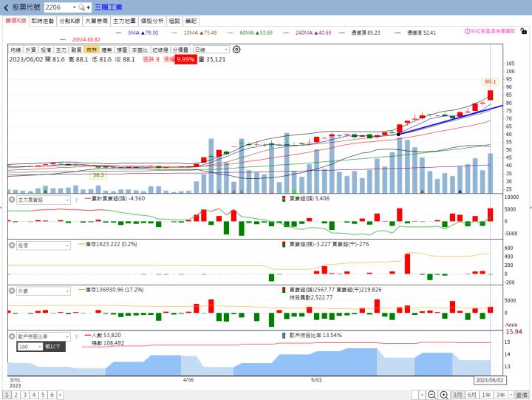Image resolution: width=532 pixels, height=400 pixels.
Task: Click page 3 layout button
Action: coord(24,395)
